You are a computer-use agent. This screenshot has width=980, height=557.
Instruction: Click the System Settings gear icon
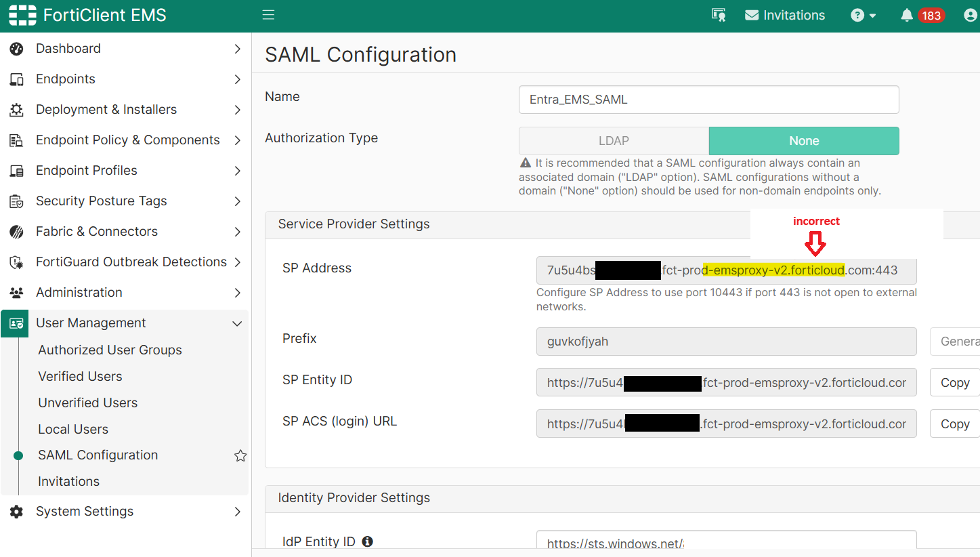pos(16,512)
